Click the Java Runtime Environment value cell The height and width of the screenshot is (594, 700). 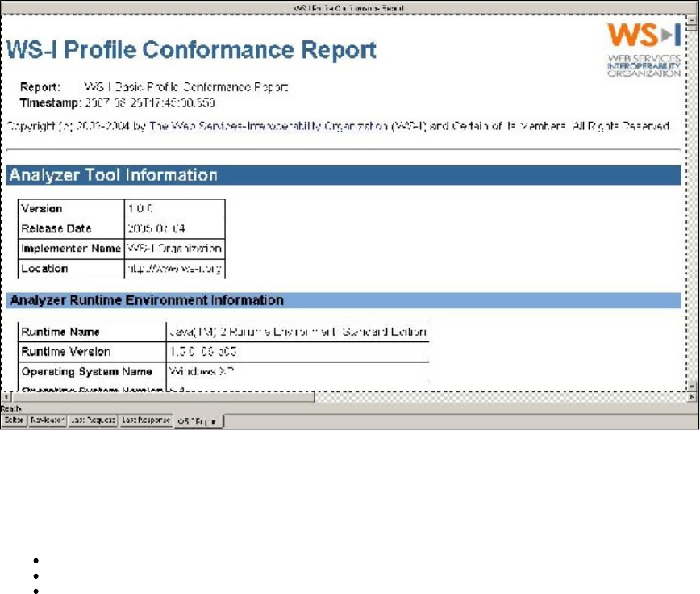pyautogui.click(x=298, y=332)
